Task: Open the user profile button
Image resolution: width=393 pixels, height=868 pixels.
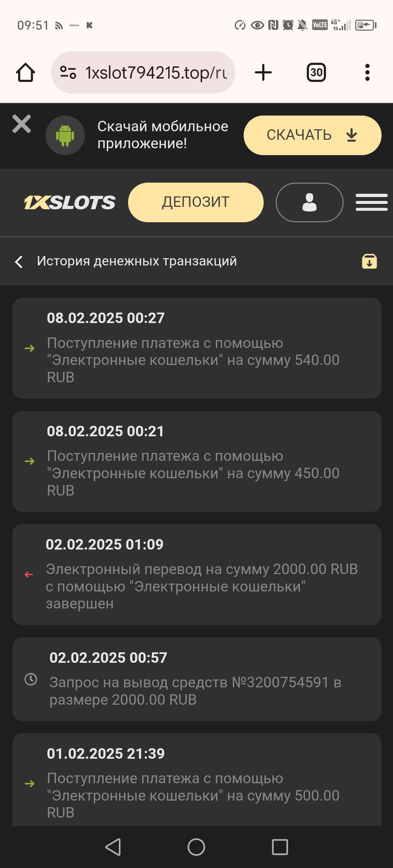Action: [309, 203]
